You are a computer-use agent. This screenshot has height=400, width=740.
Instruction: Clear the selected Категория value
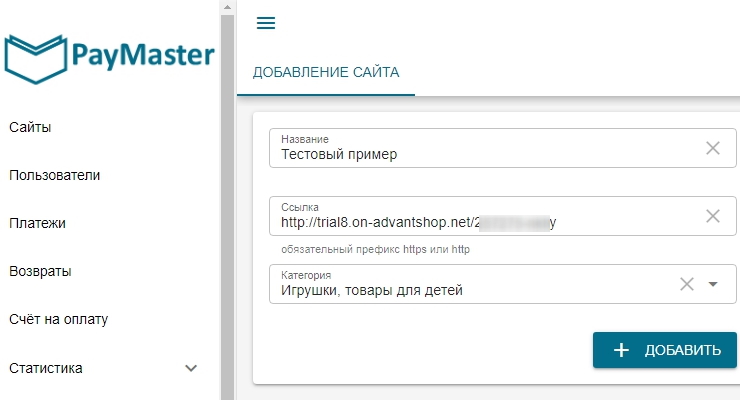(687, 284)
